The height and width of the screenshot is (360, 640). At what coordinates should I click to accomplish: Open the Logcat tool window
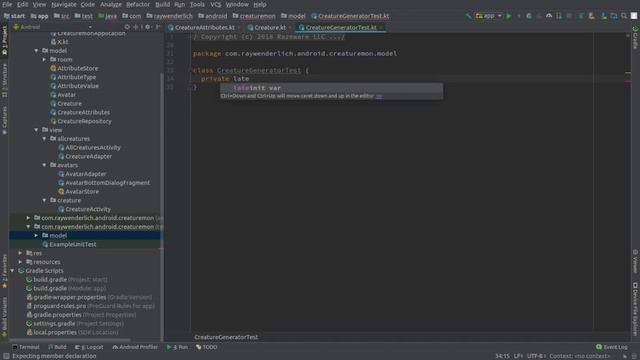tap(89, 347)
